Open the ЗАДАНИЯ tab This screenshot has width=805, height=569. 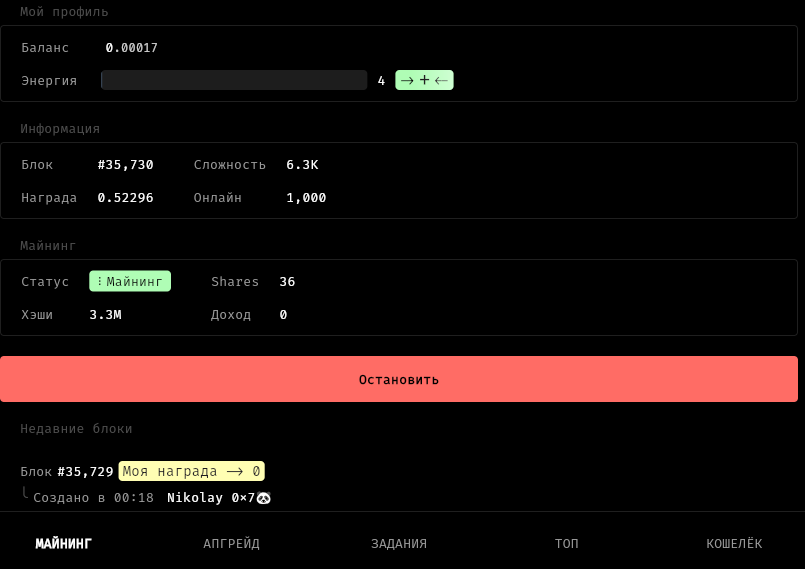click(x=399, y=543)
